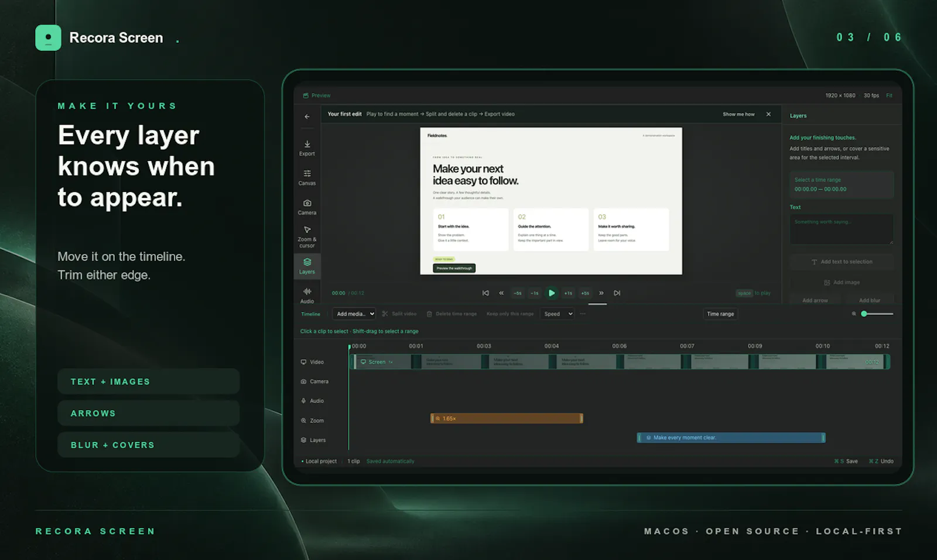
Task: Select the Make every moment clear layer clip
Action: point(731,438)
